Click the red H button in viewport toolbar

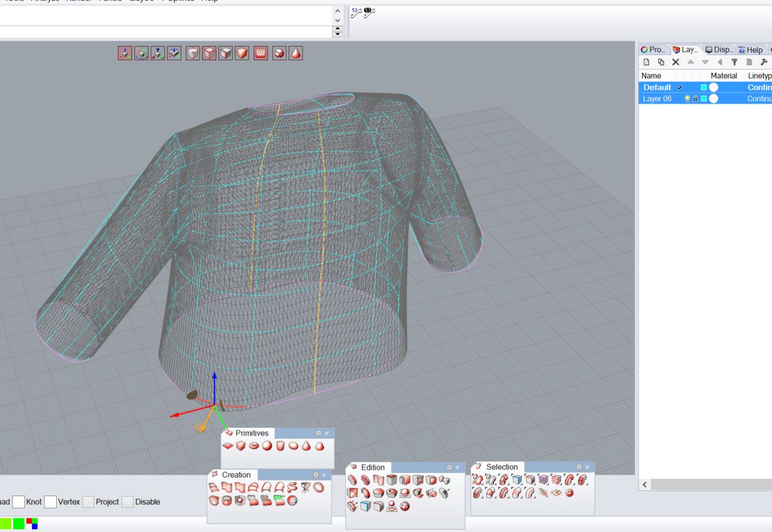(261, 53)
